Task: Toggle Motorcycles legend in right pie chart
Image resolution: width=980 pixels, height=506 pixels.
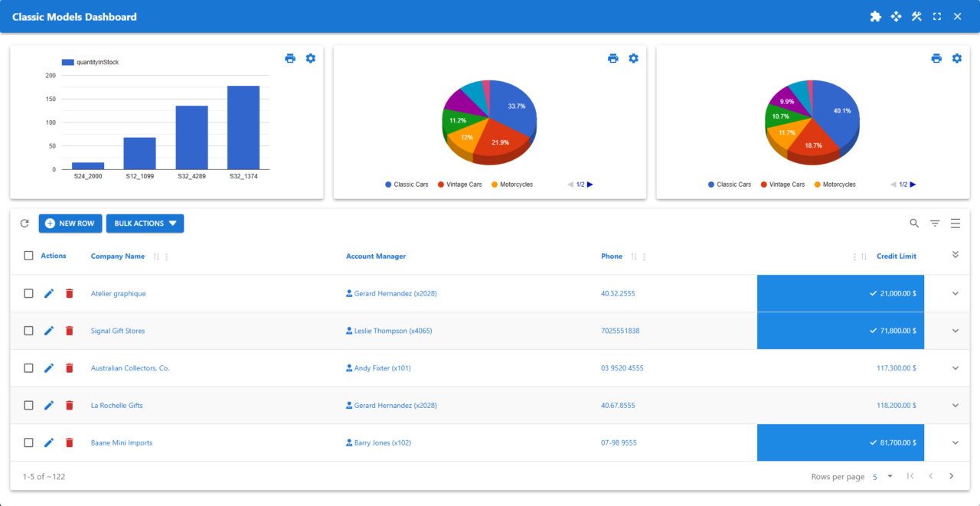Action: point(835,184)
